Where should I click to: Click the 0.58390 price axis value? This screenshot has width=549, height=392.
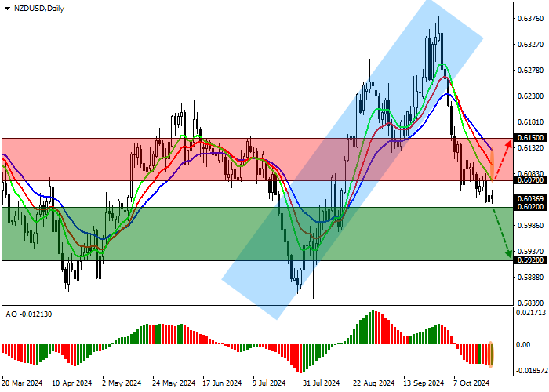(x=530, y=303)
